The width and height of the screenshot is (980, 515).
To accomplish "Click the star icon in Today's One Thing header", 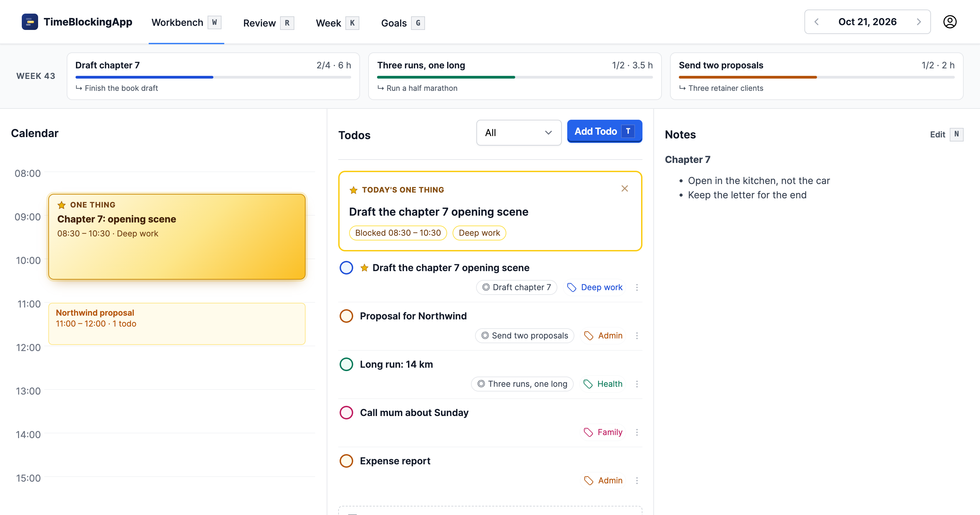I will 354,190.
